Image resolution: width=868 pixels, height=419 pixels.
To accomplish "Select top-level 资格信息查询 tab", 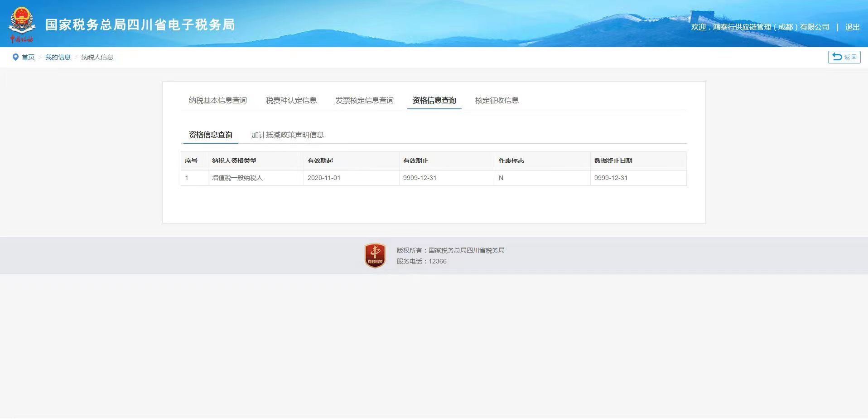I will coord(434,100).
